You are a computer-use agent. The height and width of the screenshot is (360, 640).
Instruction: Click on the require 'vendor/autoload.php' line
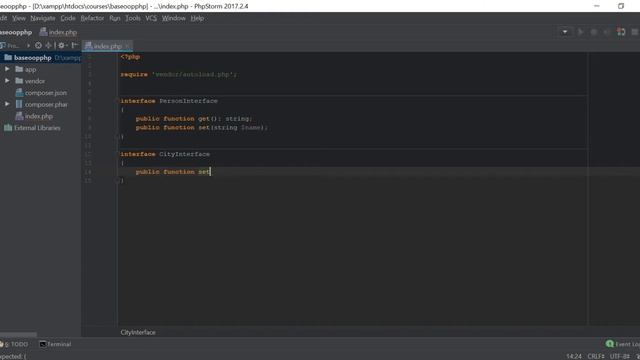coord(179,74)
